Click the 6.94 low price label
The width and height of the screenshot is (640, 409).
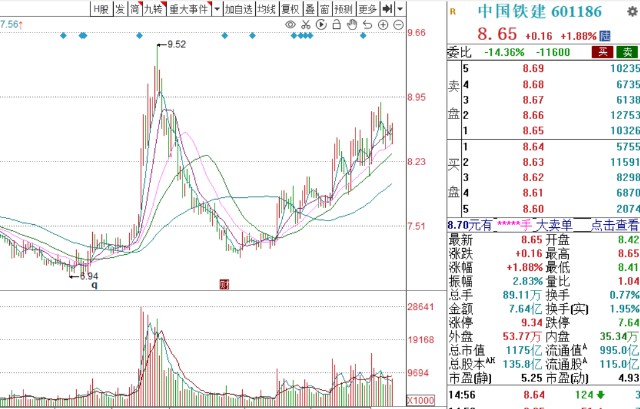89,276
